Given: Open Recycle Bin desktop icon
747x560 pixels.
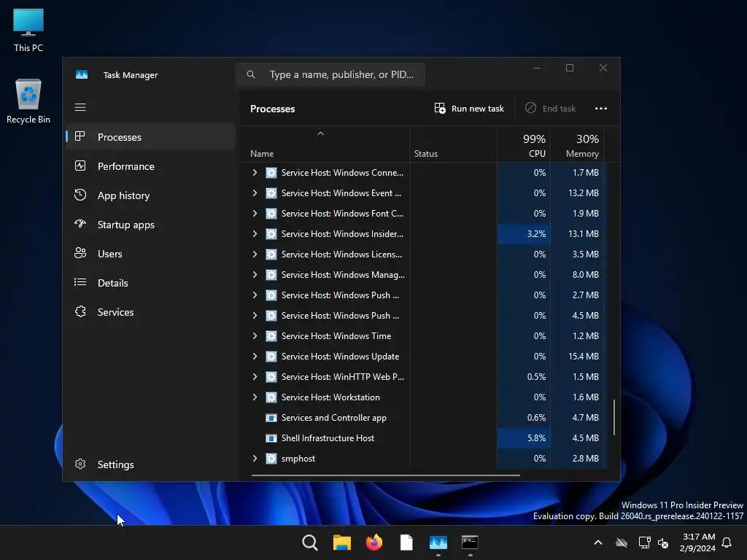Looking at the screenshot, I should click(28, 101).
